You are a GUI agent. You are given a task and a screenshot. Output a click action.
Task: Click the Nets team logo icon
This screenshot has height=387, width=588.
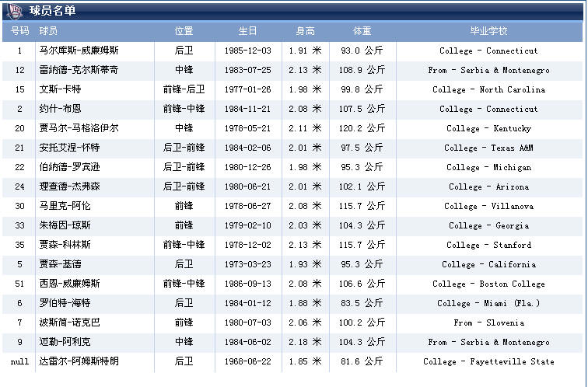click(x=15, y=11)
